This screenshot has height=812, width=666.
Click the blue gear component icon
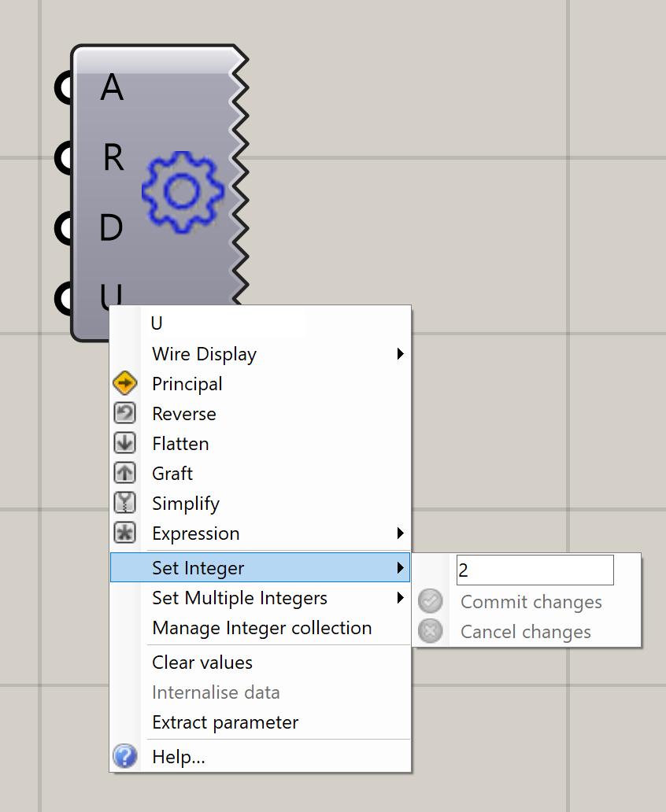click(183, 191)
